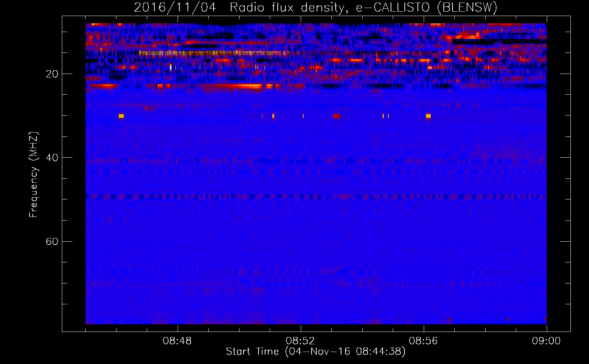Image resolution: width=589 pixels, height=364 pixels.
Task: Click the "20" frequency tick label
Action: click(x=52, y=74)
